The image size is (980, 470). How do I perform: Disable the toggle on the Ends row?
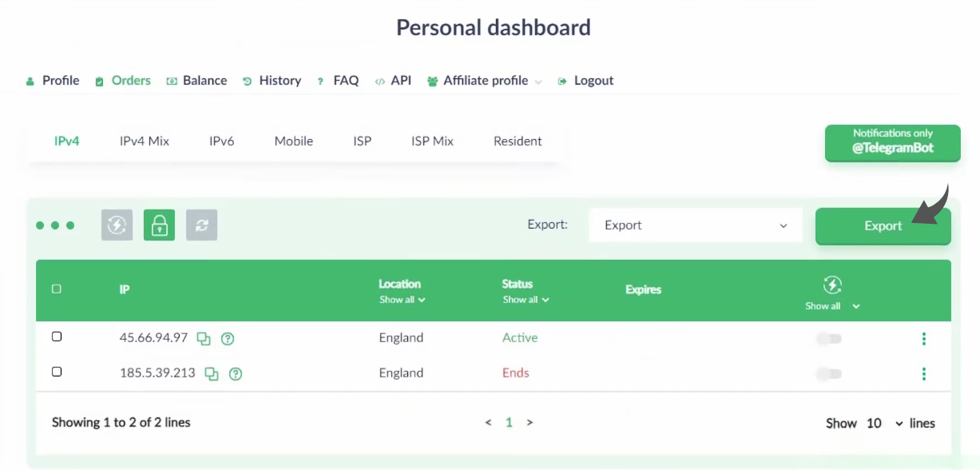click(829, 373)
